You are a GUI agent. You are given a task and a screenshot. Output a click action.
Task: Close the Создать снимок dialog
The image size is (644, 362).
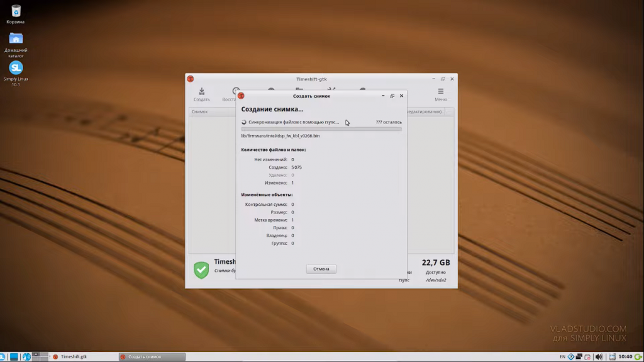[x=402, y=96]
